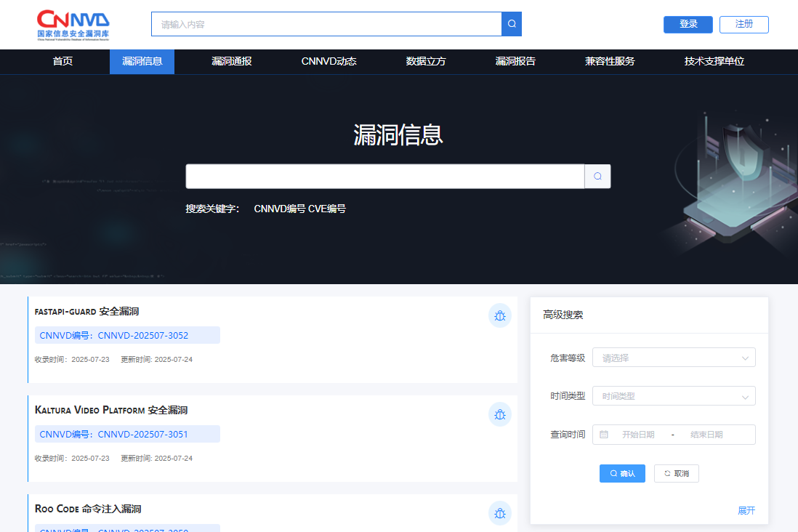Click the 登录 button

coord(688,24)
